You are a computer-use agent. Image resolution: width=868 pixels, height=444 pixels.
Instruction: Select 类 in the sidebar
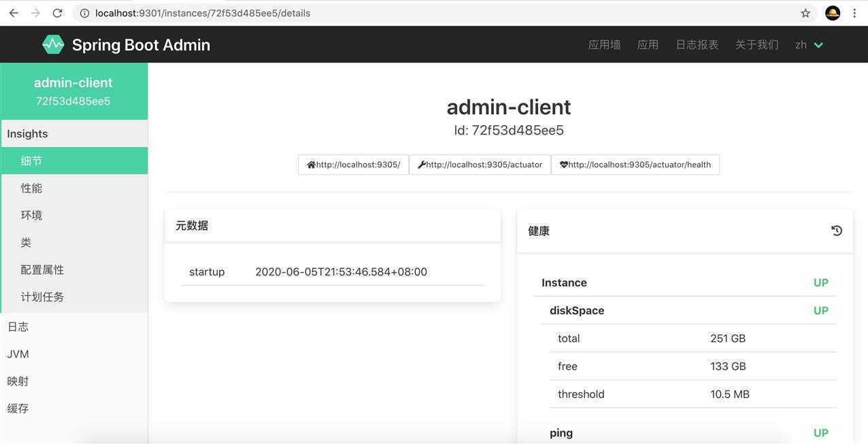(74, 243)
